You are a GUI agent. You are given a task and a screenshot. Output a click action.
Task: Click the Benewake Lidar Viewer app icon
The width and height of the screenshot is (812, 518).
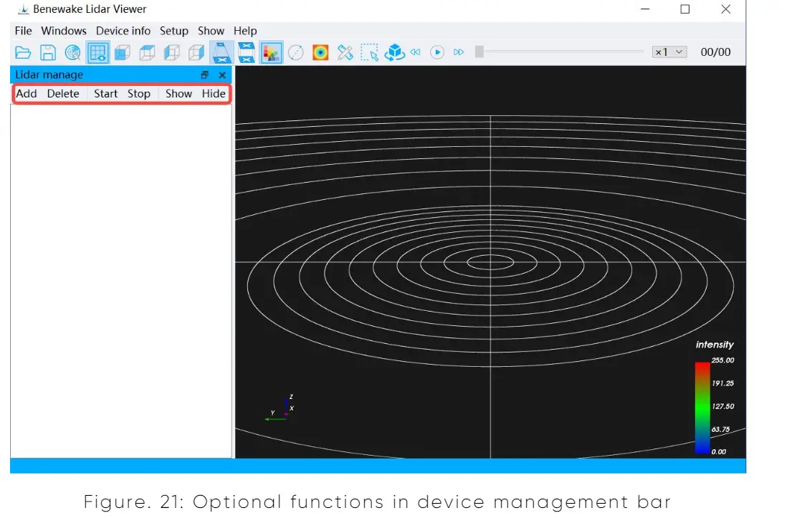click(x=24, y=9)
